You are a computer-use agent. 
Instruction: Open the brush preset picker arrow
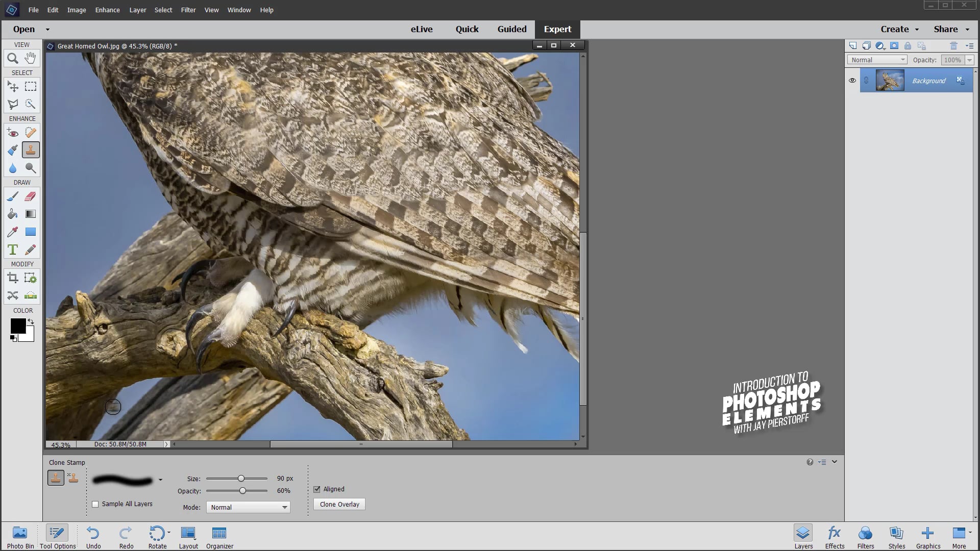point(160,480)
